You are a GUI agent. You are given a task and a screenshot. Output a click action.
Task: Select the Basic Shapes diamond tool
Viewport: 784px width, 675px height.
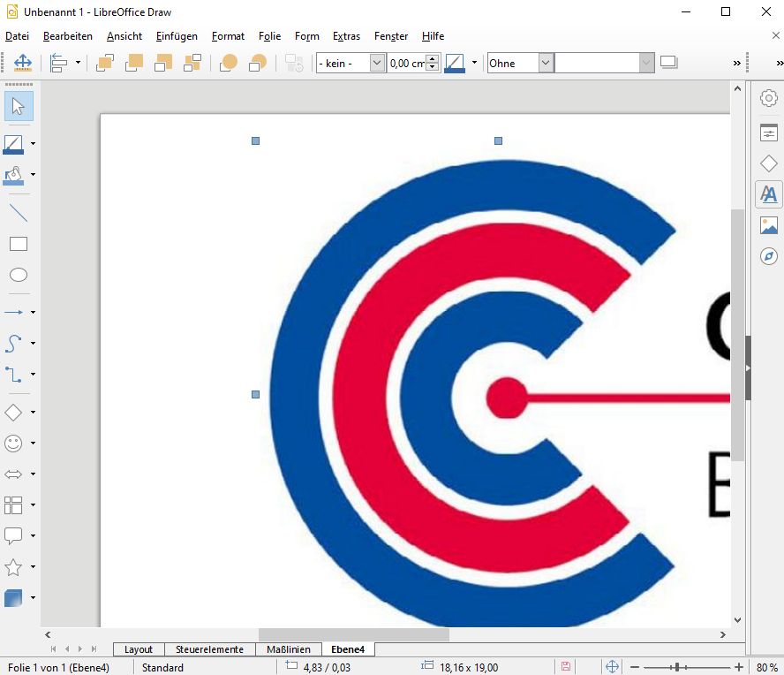pyautogui.click(x=13, y=412)
